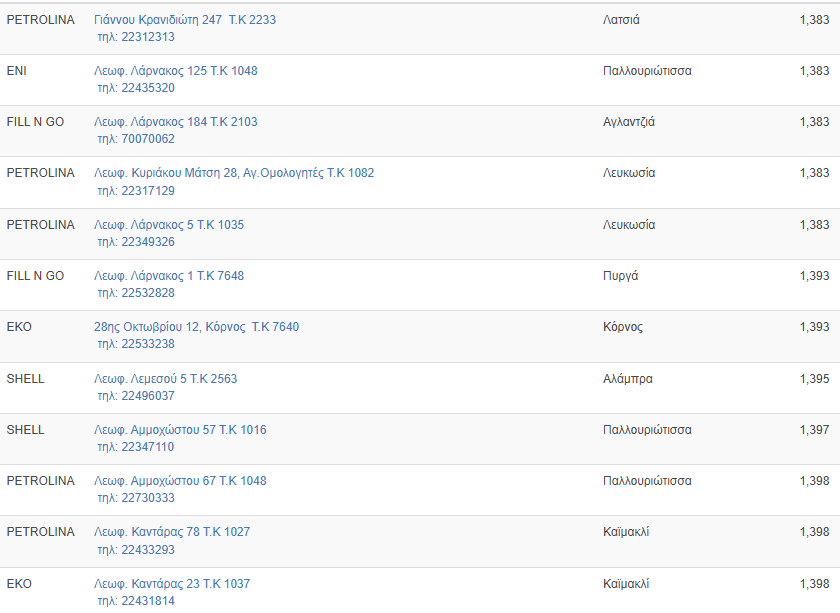Image resolution: width=840 pixels, height=613 pixels.
Task: Open the Λεωφ. Αμμοχώστου 57 address link
Action: pyautogui.click(x=180, y=430)
